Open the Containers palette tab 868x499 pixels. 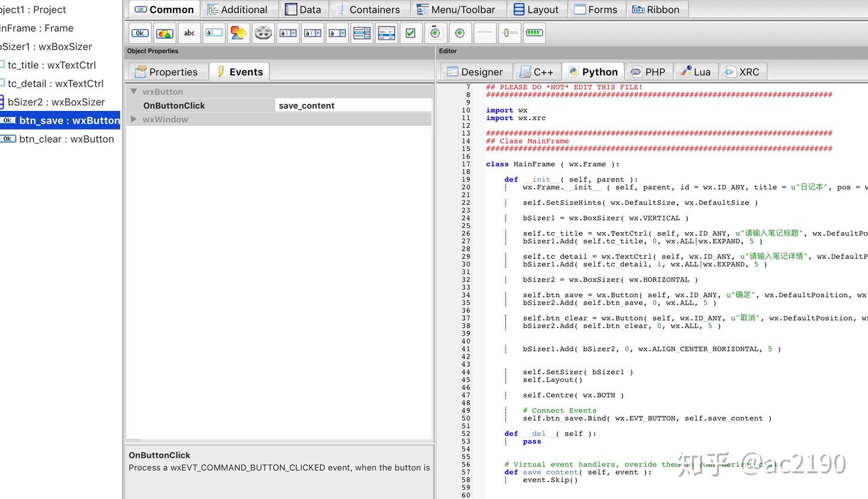pos(368,10)
